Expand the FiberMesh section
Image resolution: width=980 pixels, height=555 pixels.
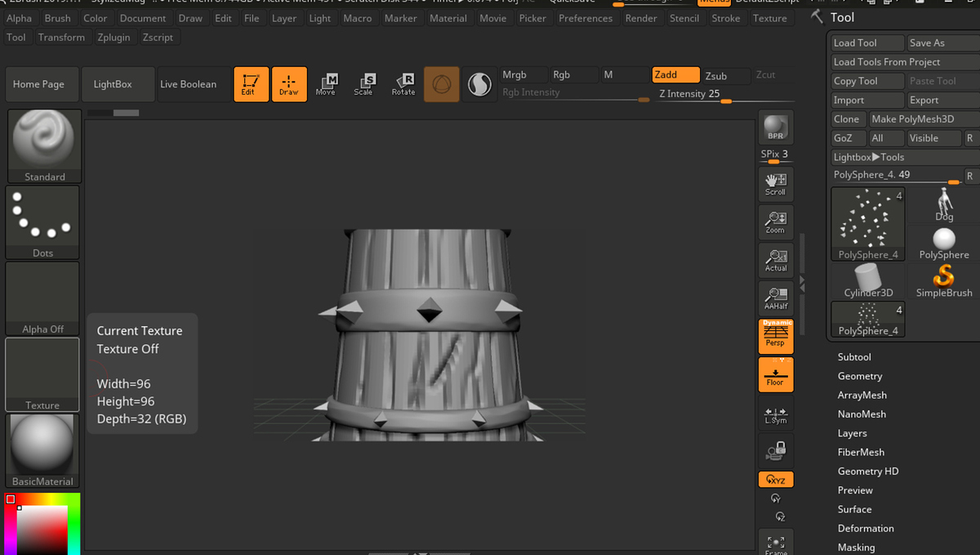click(x=861, y=452)
